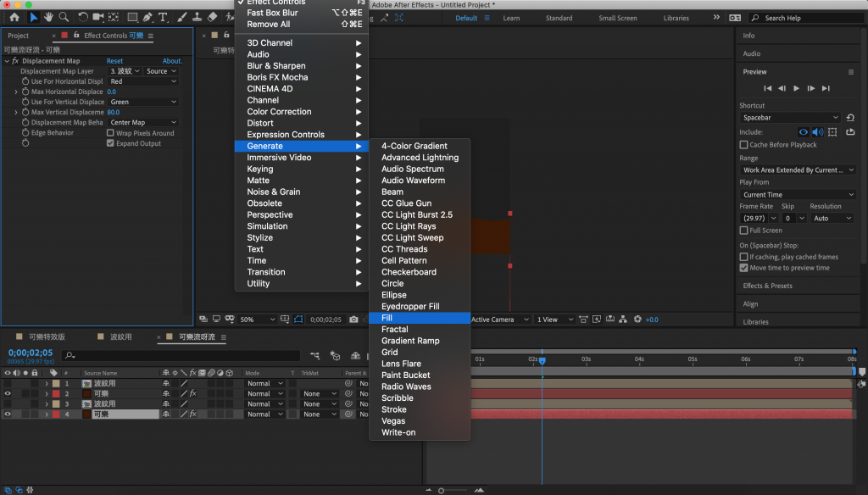Open the 50% magnification dropdown
The width and height of the screenshot is (868, 495).
point(258,320)
